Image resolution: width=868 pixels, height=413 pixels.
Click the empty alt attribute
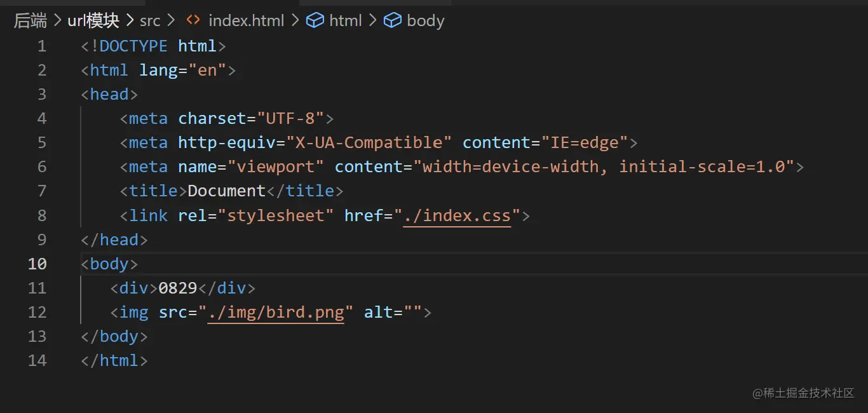click(393, 312)
